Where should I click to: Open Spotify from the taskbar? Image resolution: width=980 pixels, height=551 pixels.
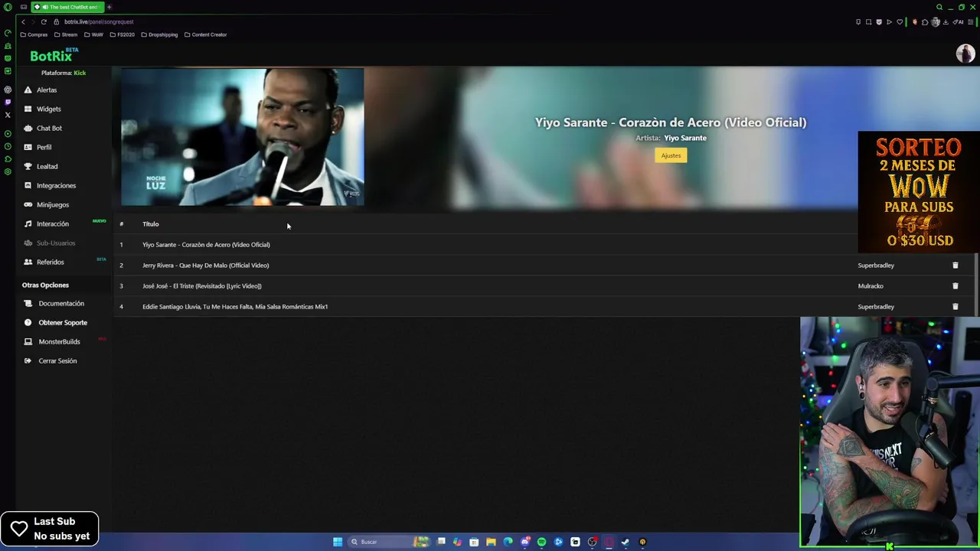541,542
